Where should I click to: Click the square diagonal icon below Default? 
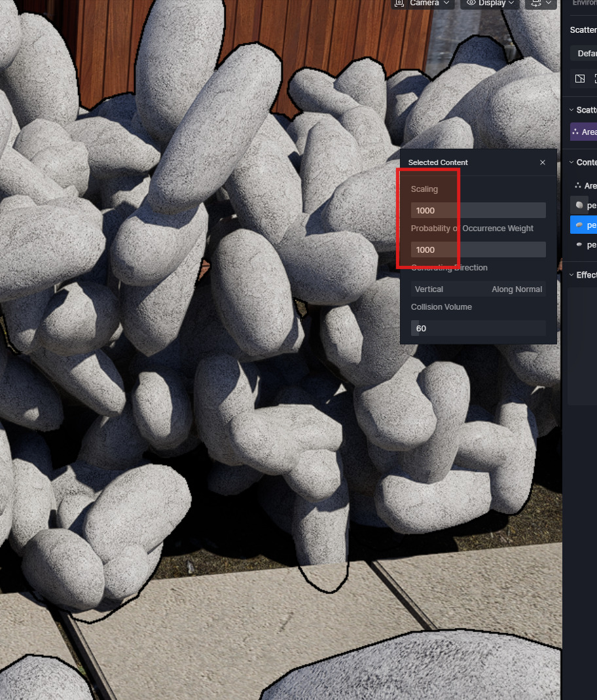coord(579,79)
